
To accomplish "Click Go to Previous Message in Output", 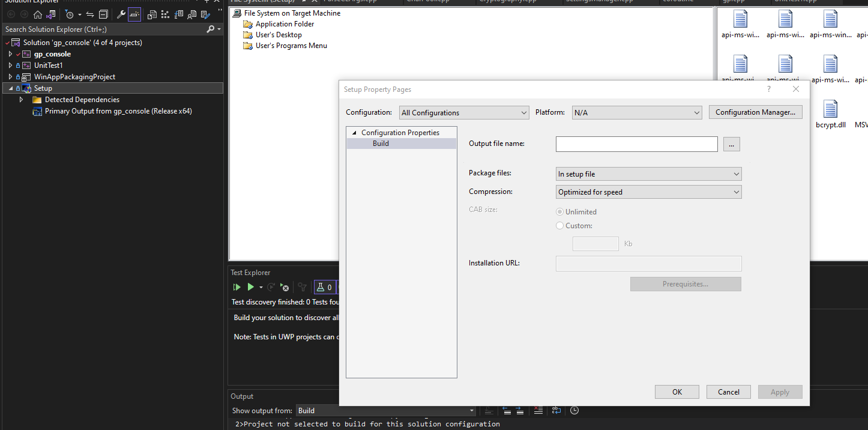I will 507,411.
